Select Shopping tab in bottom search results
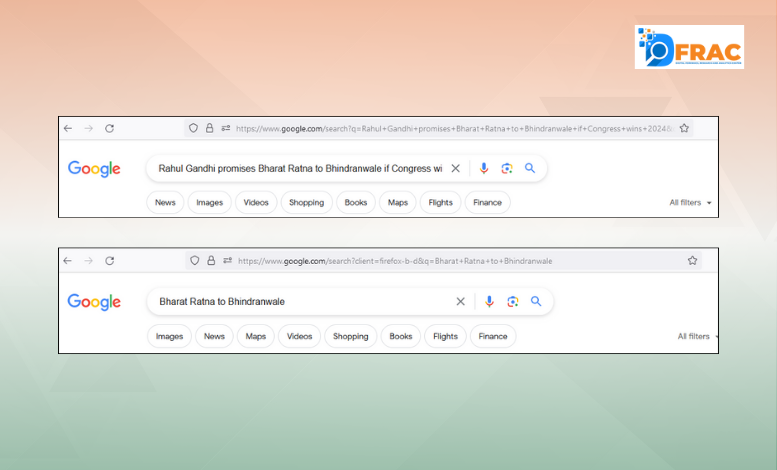The image size is (777, 470). click(350, 336)
